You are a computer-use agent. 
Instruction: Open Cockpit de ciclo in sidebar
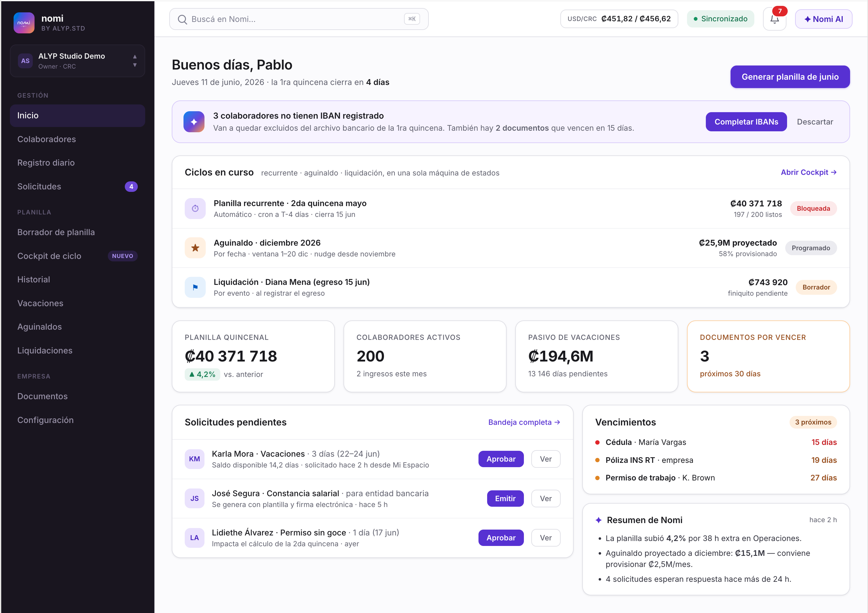pos(78,256)
